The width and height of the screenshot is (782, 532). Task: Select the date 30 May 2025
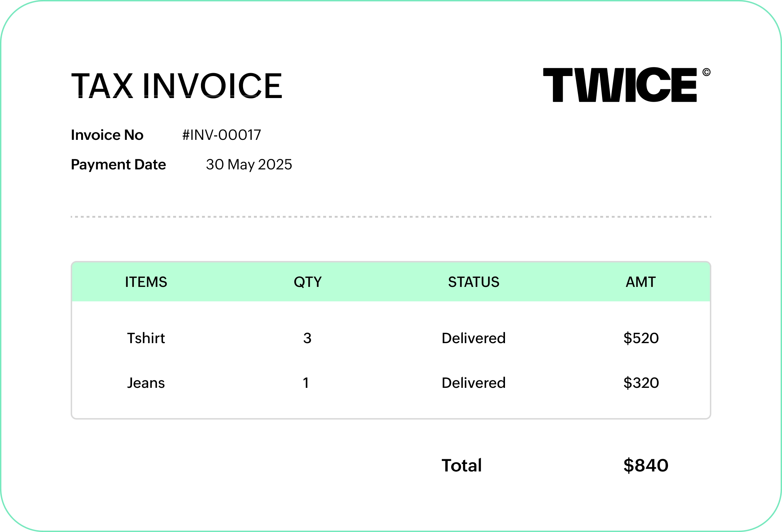pyautogui.click(x=249, y=165)
